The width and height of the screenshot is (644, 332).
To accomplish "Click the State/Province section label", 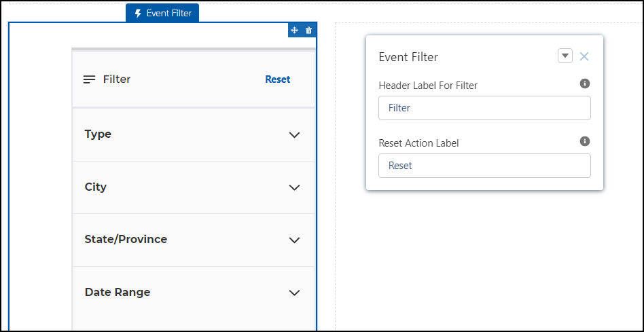I will click(126, 240).
